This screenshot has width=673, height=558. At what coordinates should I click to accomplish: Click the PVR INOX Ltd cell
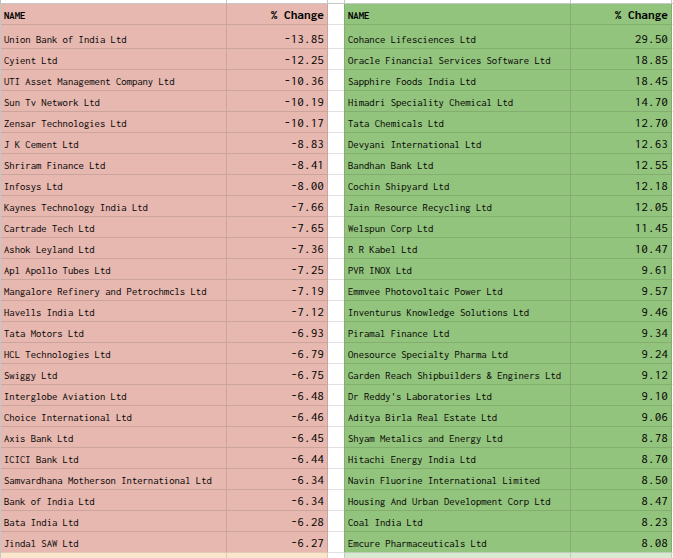coord(457,271)
